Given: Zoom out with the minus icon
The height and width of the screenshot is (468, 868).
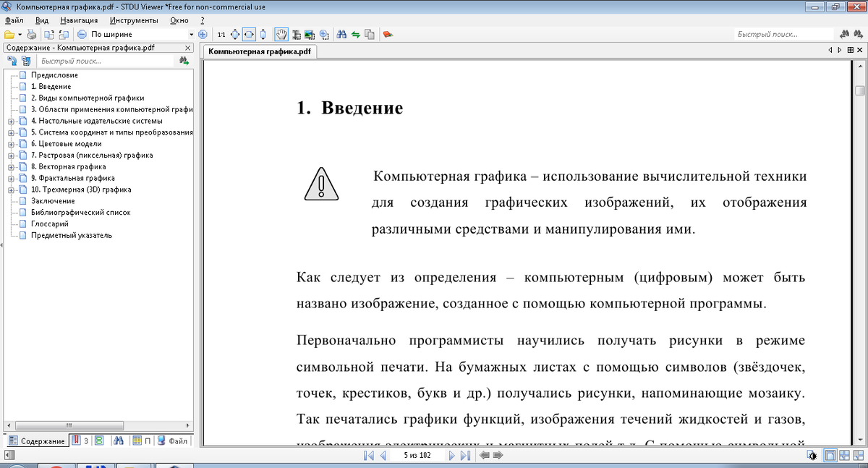Looking at the screenshot, I should coord(82,34).
